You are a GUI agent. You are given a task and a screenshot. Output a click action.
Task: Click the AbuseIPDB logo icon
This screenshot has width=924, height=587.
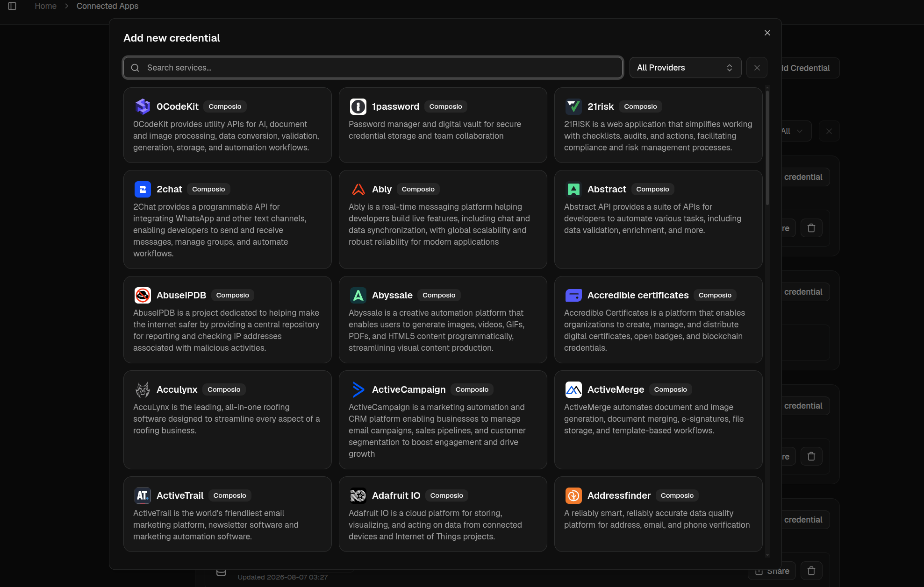coord(143,295)
